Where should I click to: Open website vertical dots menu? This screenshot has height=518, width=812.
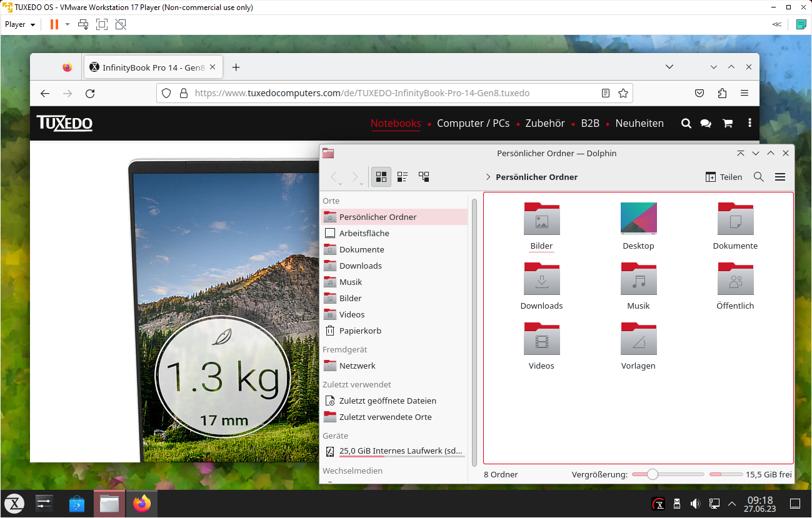pyautogui.click(x=749, y=123)
